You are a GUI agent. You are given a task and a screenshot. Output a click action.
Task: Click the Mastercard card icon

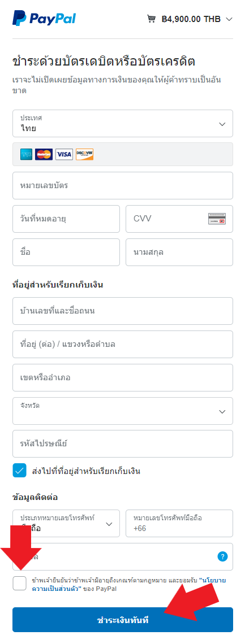pyautogui.click(x=44, y=154)
